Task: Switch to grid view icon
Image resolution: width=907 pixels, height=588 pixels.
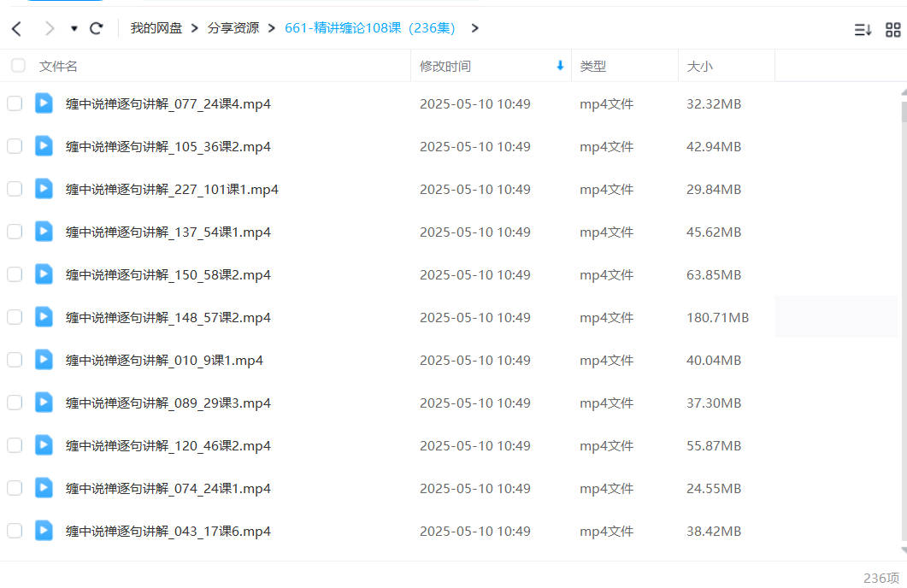Action: tap(893, 30)
